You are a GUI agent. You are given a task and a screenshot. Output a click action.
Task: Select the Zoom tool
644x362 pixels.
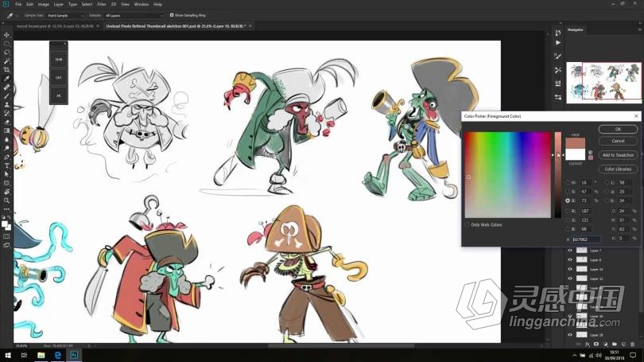[6, 200]
